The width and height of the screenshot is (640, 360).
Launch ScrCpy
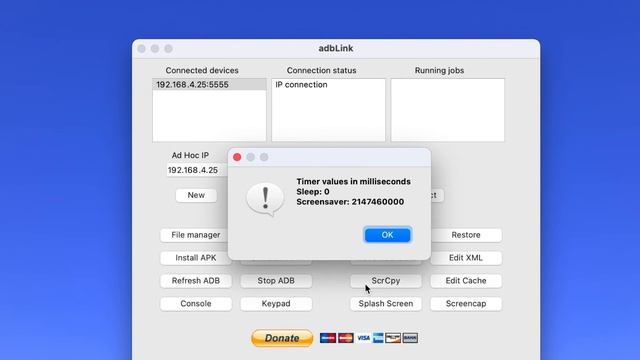(386, 280)
